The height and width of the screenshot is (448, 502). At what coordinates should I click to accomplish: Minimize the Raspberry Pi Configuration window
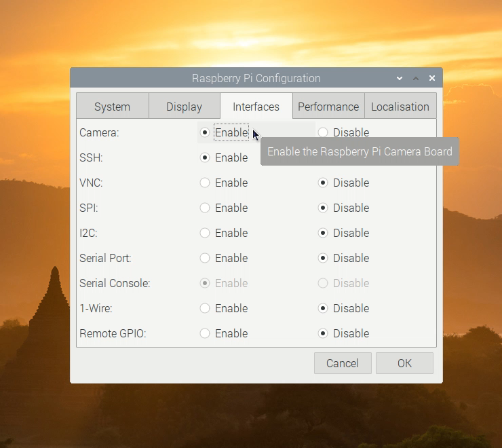pyautogui.click(x=400, y=78)
